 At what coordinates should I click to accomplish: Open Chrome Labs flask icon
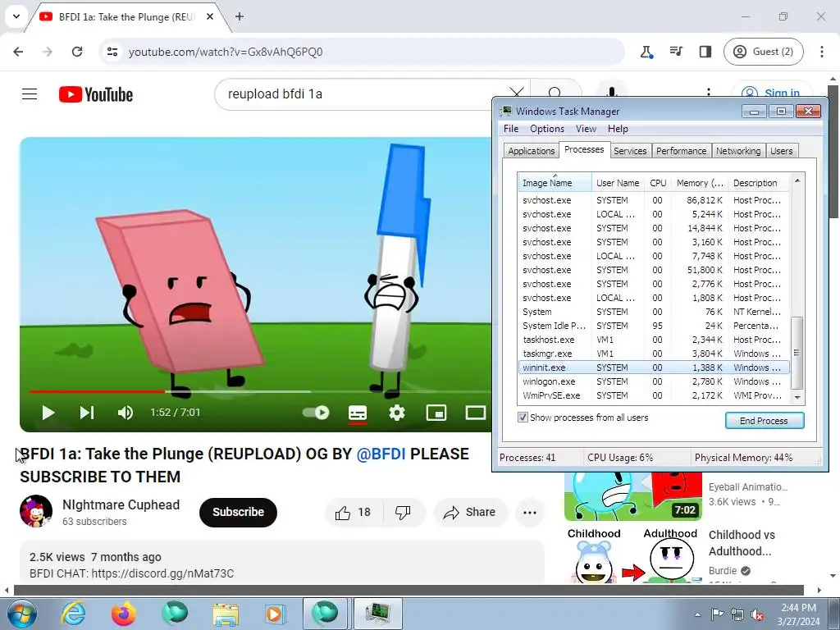coord(646,52)
